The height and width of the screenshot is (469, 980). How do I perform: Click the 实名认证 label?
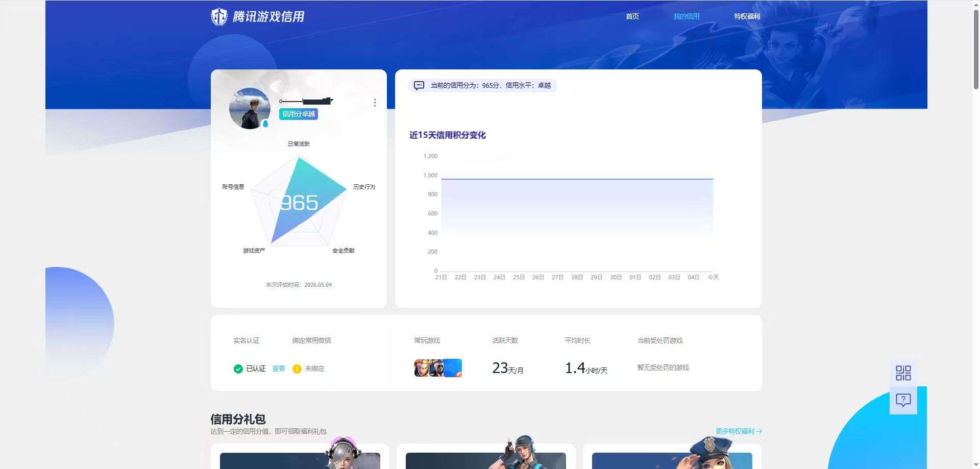pyautogui.click(x=246, y=340)
